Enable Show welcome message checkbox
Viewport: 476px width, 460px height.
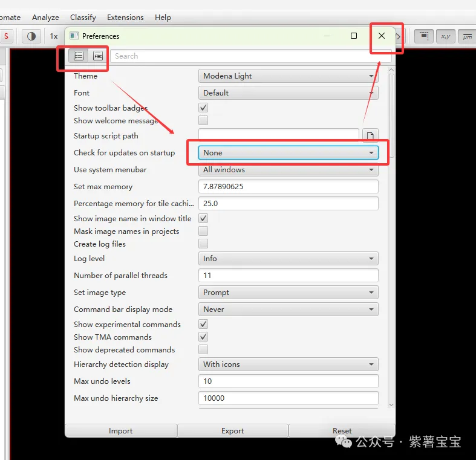pos(203,120)
